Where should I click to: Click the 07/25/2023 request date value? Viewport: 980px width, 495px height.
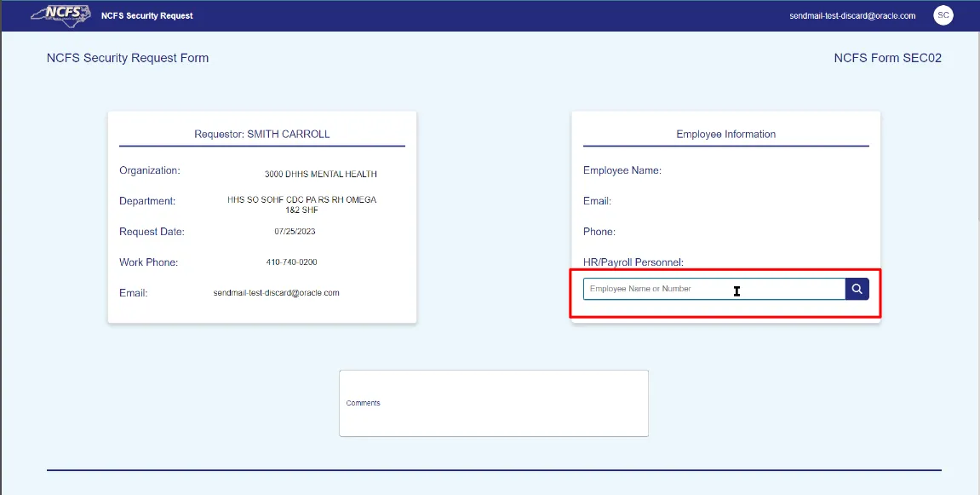295,232
